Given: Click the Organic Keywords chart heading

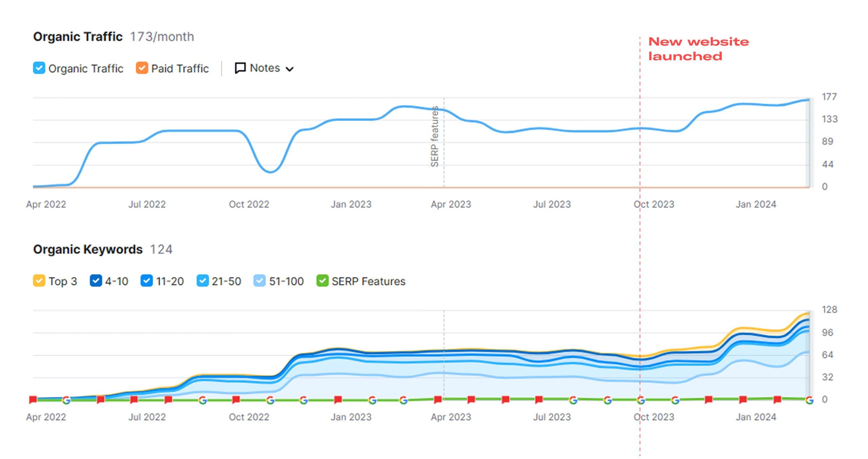Looking at the screenshot, I should click(x=88, y=249).
